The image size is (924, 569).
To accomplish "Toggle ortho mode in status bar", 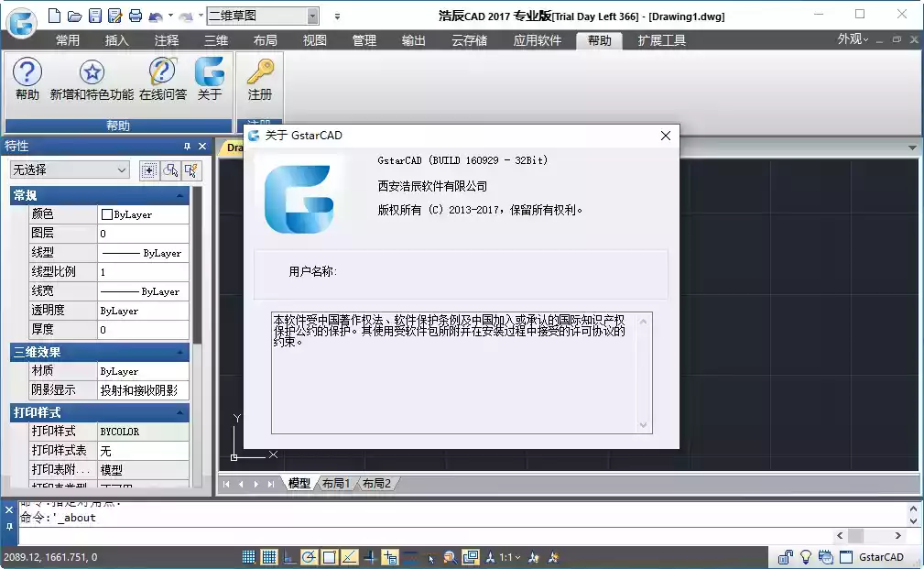I will tap(289, 556).
